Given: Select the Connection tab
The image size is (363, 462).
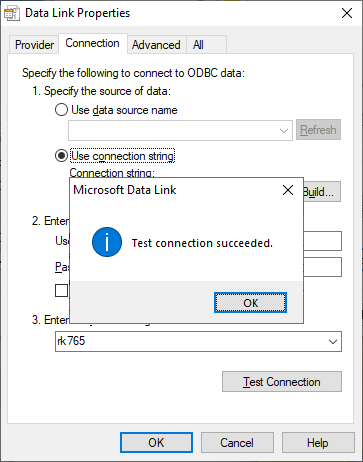Looking at the screenshot, I should pos(92,43).
